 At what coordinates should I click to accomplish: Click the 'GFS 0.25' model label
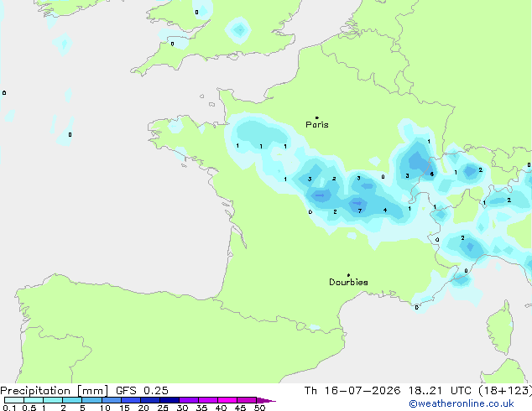(142, 391)
